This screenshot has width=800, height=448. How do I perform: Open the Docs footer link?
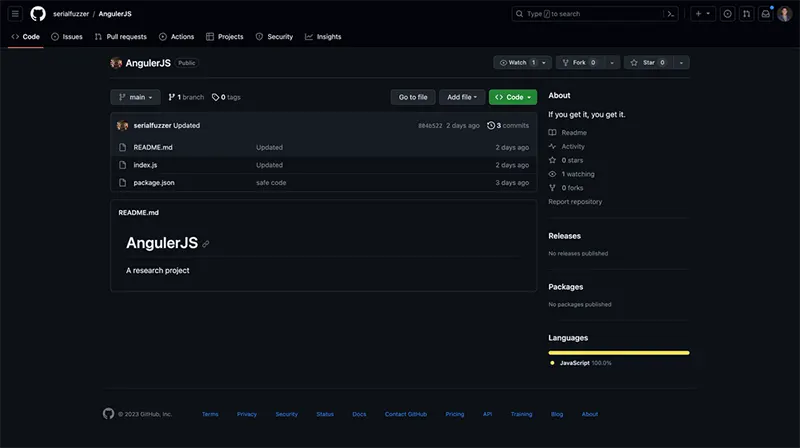coord(359,414)
